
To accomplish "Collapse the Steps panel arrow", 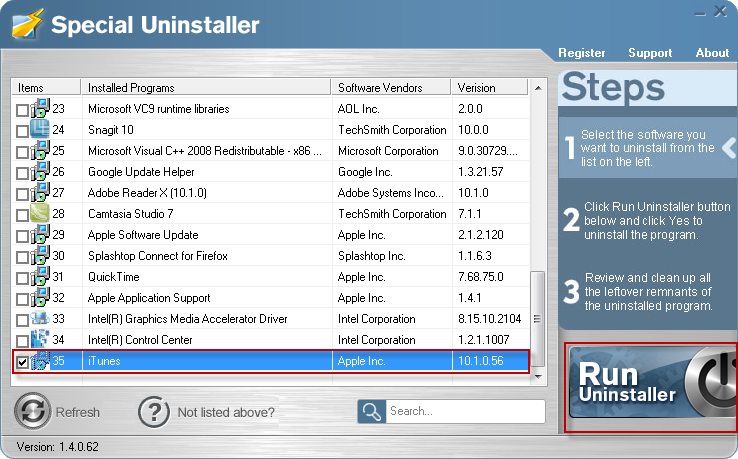I will tap(730, 147).
